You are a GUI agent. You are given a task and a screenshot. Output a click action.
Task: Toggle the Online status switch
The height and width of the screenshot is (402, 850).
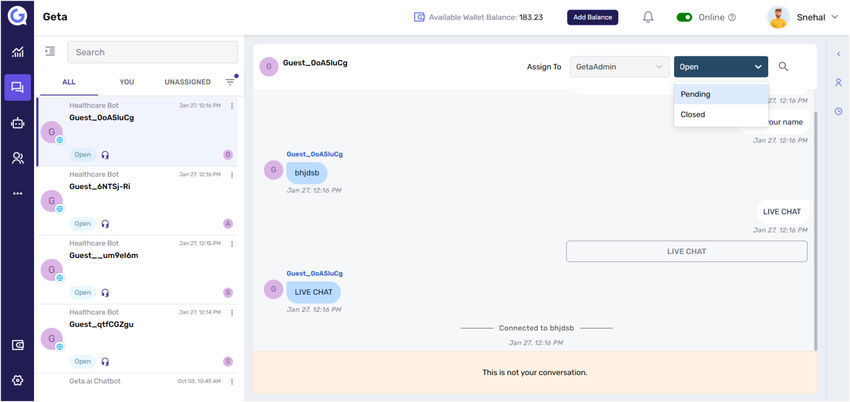pyautogui.click(x=685, y=17)
